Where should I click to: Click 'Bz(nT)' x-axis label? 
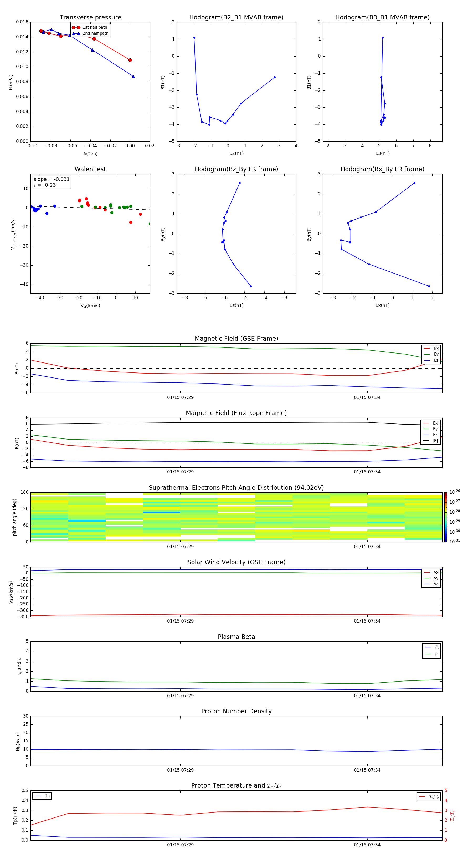236,305
